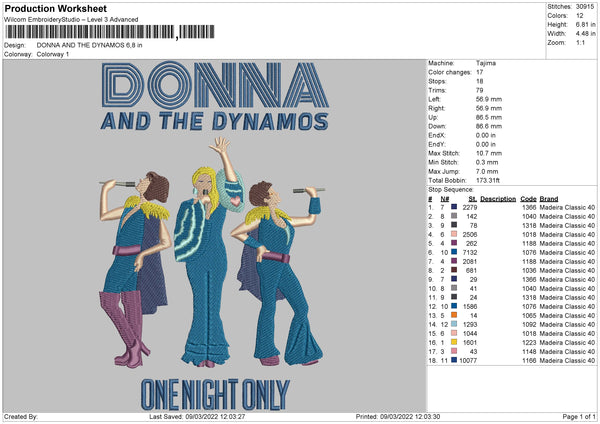Viewport: 600px width, 424px height.
Task: Click stitch count '681' in row 8
Action: [x=472, y=271]
